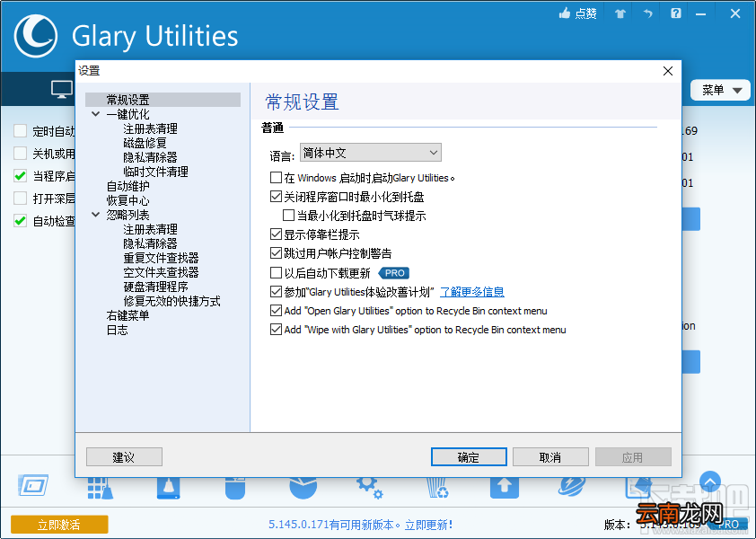Viewport: 756px width, 539px height.
Task: Click the Glary Utilities crescent logo
Action: pos(36,36)
